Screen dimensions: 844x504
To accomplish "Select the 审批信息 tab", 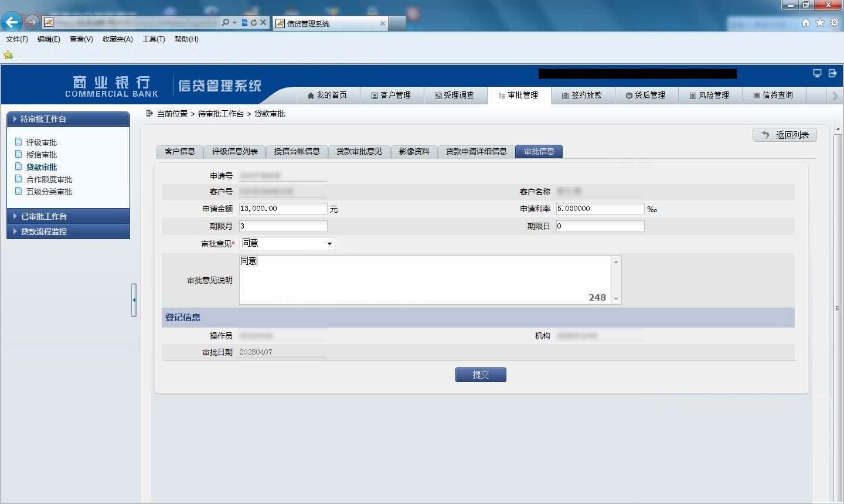I will click(x=539, y=151).
